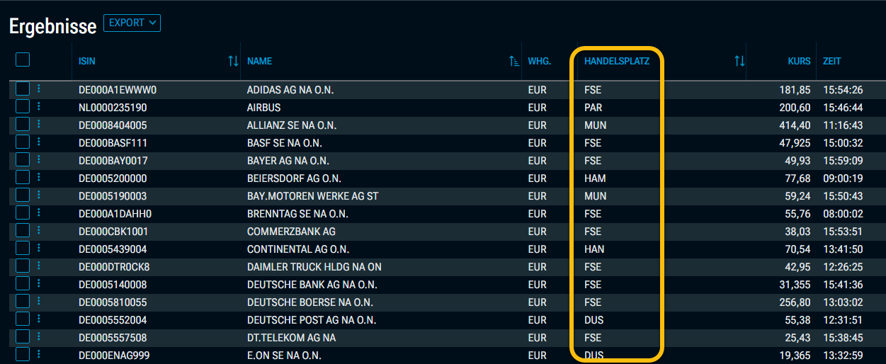Check the box for BASF SE row

tap(23, 142)
